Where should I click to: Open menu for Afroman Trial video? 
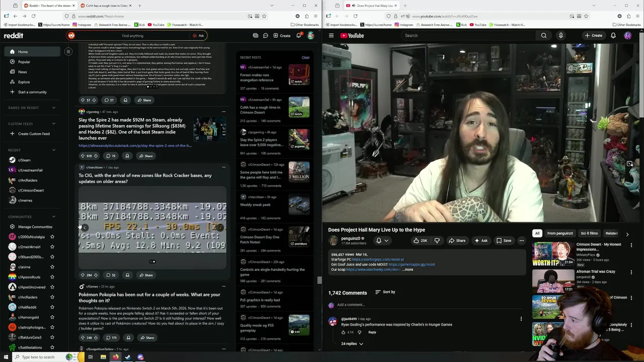coord(631,272)
